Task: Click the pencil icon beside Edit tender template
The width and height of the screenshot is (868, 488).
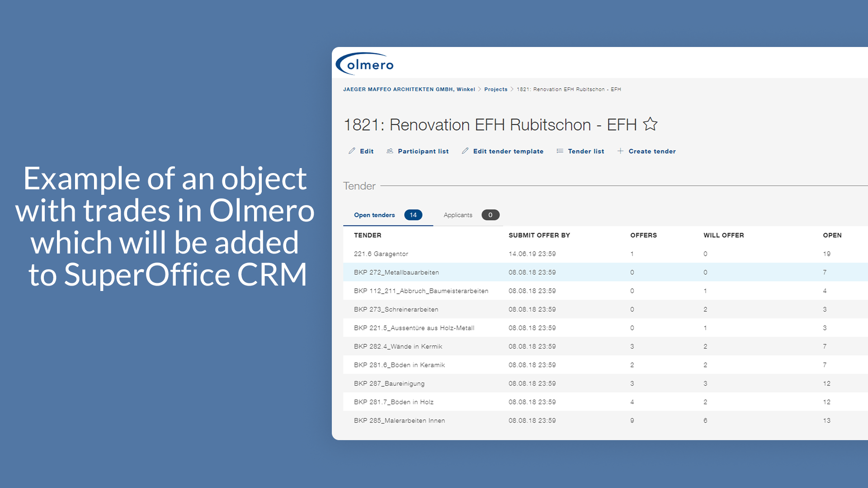Action: coord(465,151)
